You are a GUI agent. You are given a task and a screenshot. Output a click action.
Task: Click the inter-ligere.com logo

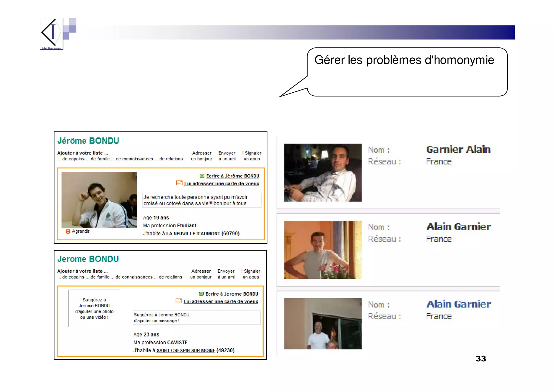51,34
